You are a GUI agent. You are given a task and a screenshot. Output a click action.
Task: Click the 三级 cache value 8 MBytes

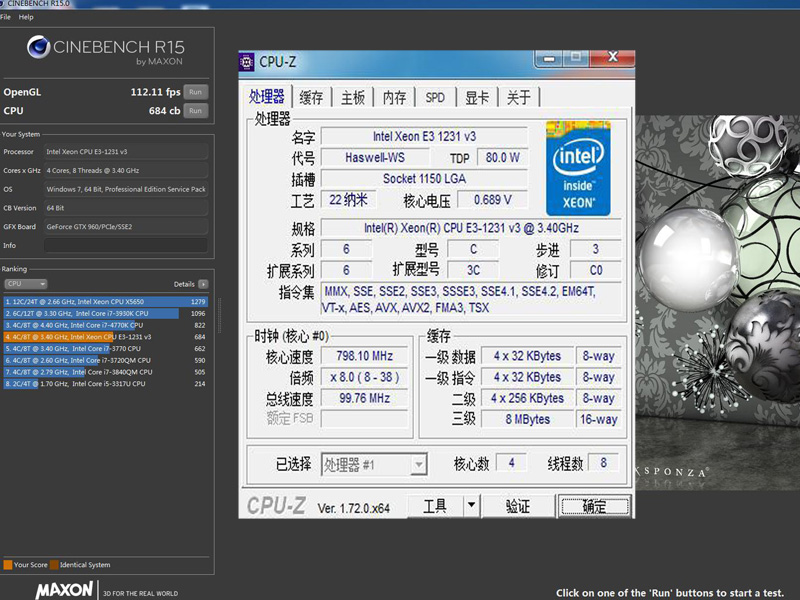(528, 419)
